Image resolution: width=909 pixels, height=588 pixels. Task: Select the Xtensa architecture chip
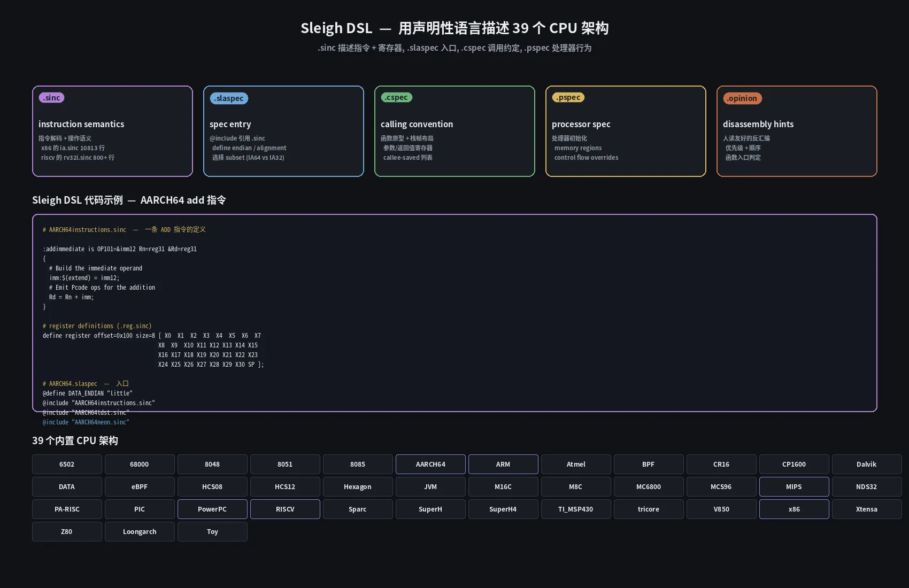coord(867,509)
